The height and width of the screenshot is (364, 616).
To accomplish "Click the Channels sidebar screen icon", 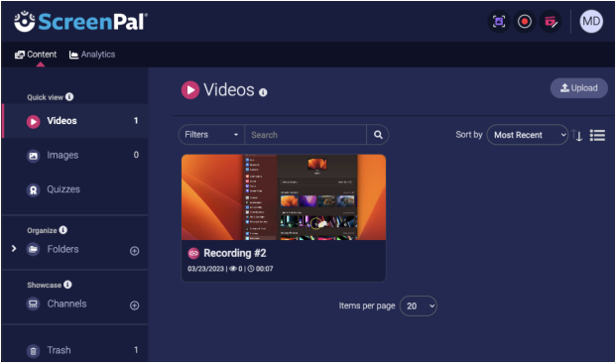I will click(x=34, y=303).
